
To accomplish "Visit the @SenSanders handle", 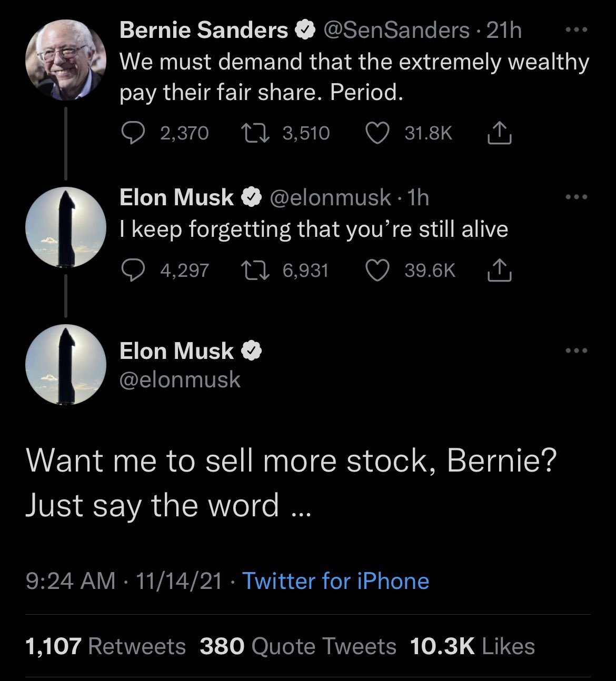I will [x=396, y=30].
